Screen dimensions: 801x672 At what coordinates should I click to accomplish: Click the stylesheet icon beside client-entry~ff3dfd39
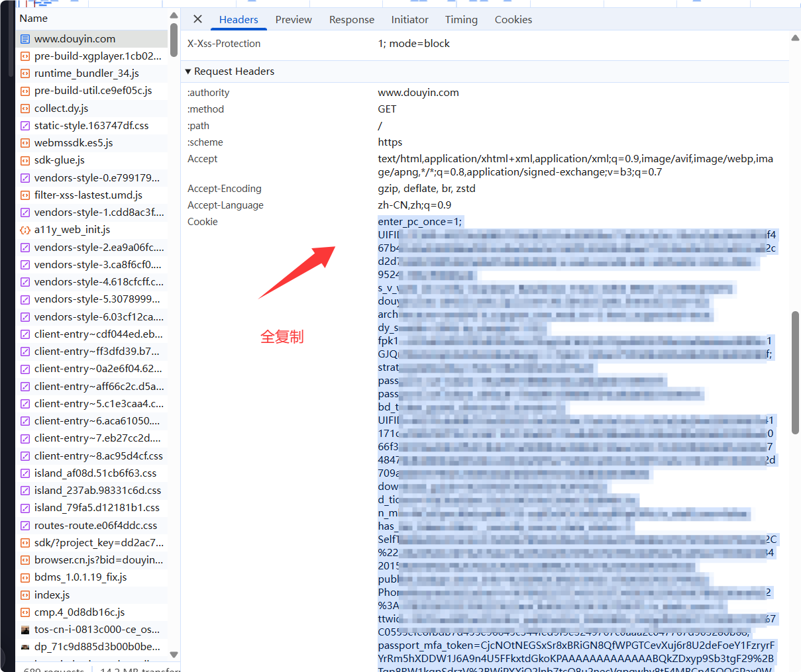(25, 352)
